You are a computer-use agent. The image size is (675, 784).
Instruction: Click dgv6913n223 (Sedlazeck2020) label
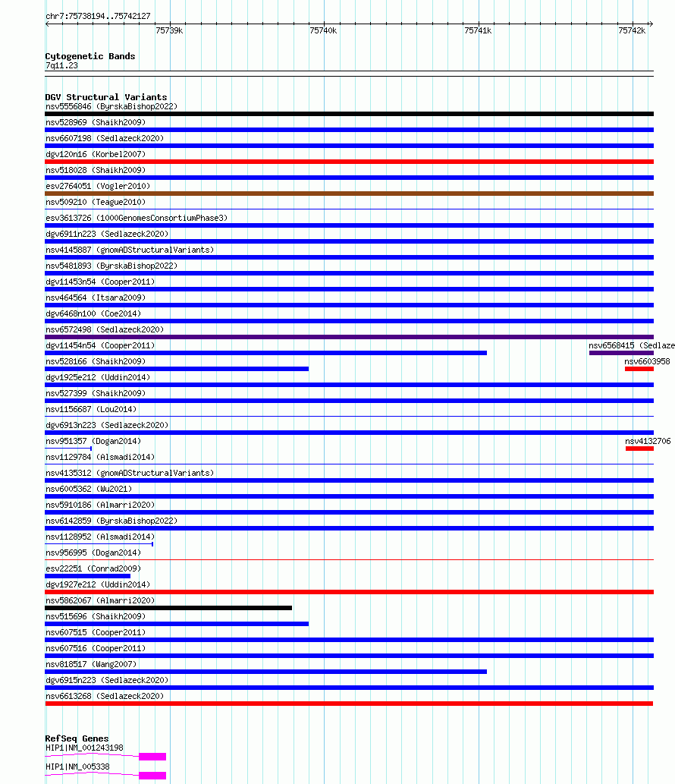(x=107, y=427)
